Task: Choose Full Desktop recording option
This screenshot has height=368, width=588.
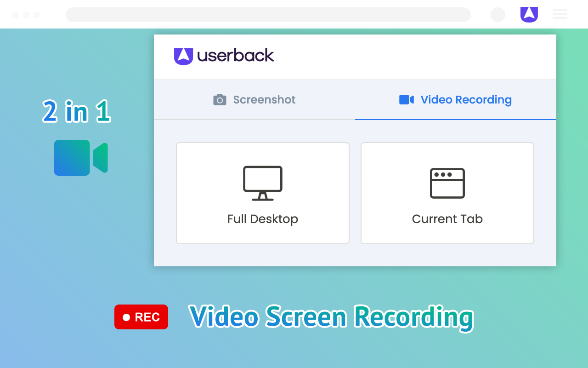Action: [x=263, y=193]
